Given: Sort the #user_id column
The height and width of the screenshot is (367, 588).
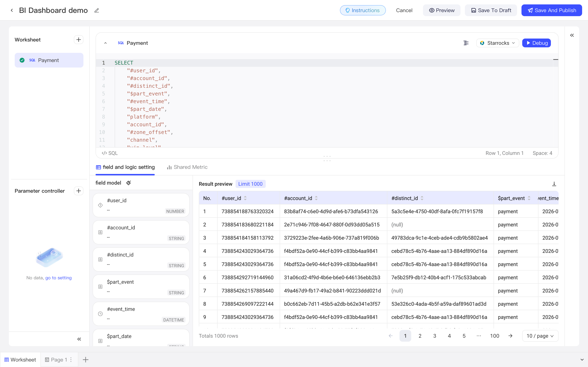Looking at the screenshot, I should pyautogui.click(x=245, y=198).
